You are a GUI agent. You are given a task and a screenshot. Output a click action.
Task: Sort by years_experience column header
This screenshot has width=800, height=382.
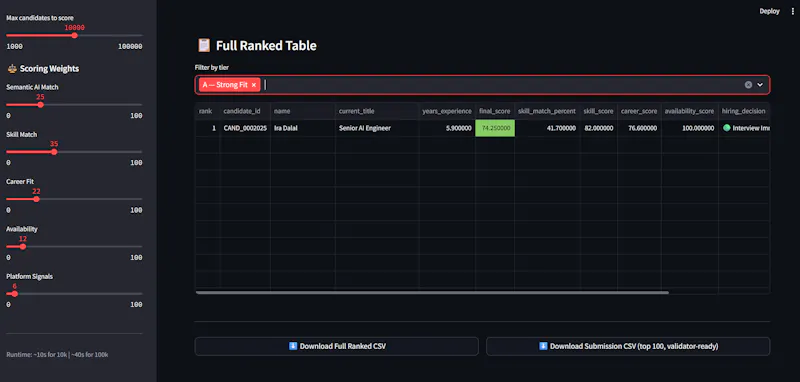pos(447,111)
